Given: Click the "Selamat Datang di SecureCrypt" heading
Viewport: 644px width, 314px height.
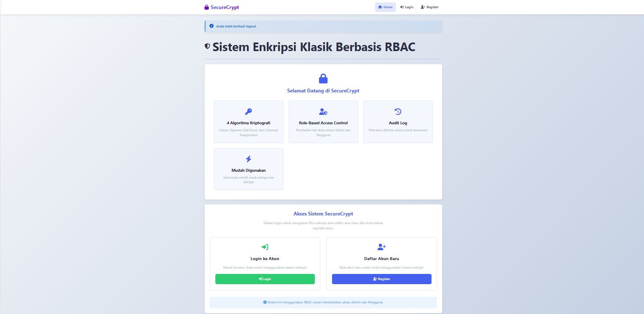Looking at the screenshot, I should click(x=323, y=91).
